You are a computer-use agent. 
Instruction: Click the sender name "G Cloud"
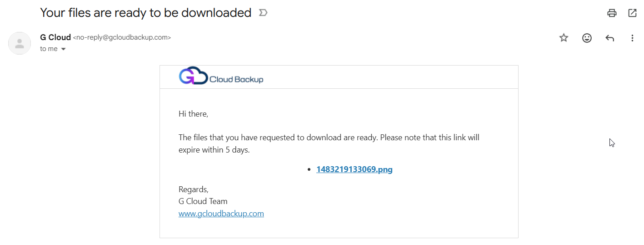[55, 37]
